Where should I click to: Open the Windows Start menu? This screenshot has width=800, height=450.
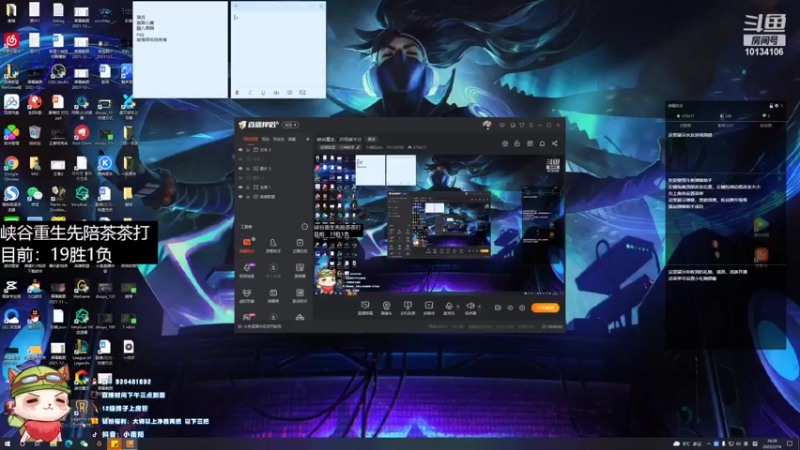(7, 444)
